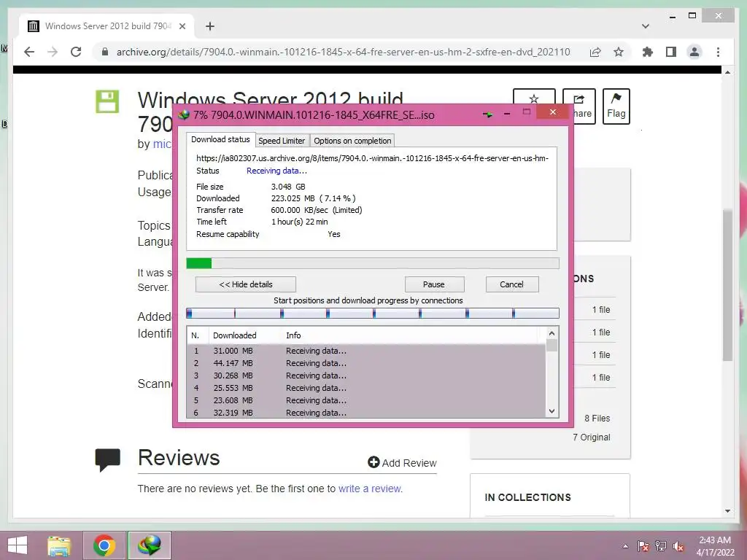Viewport: 747px width, 560px height.
Task: Click the download URL text in IDM
Action: 372,158
